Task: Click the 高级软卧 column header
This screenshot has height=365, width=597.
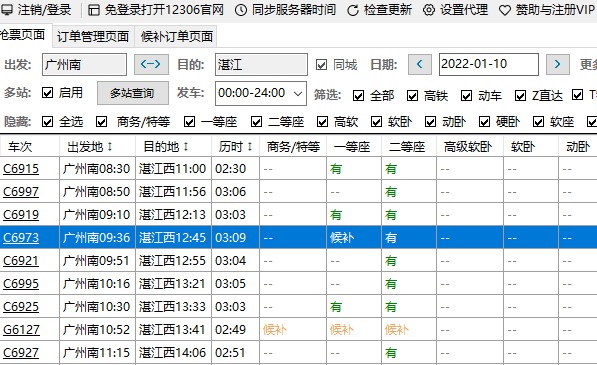Action: pos(470,147)
